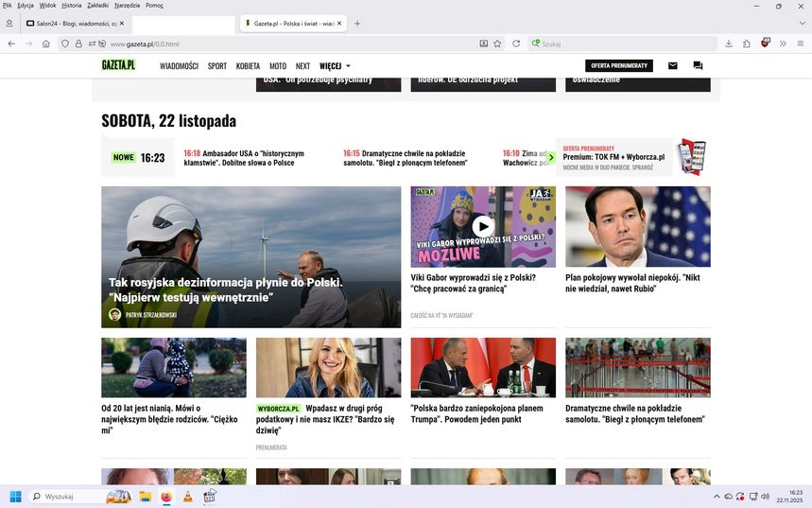Play the Viki Gabor video
Screen dimensions: 812x508
pyautogui.click(x=483, y=226)
